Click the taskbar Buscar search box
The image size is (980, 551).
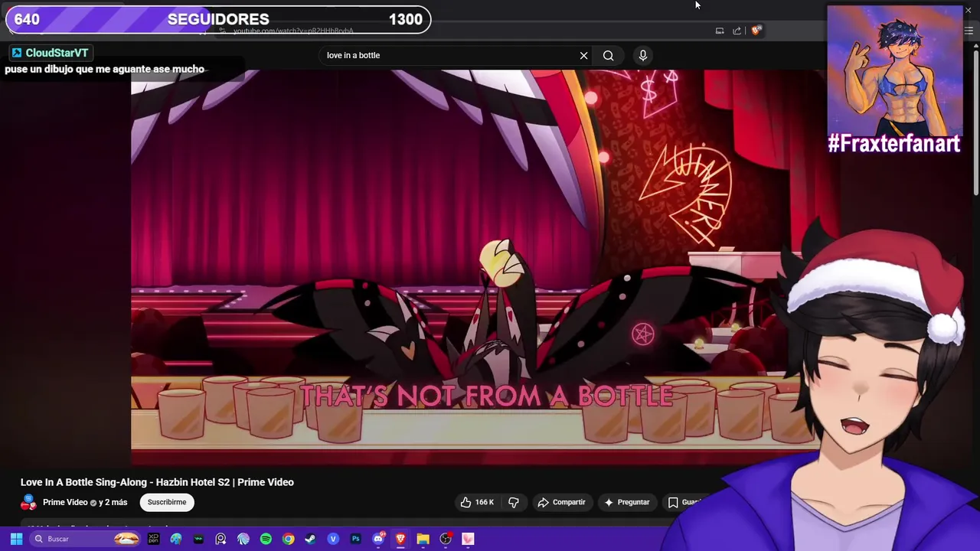(x=86, y=539)
